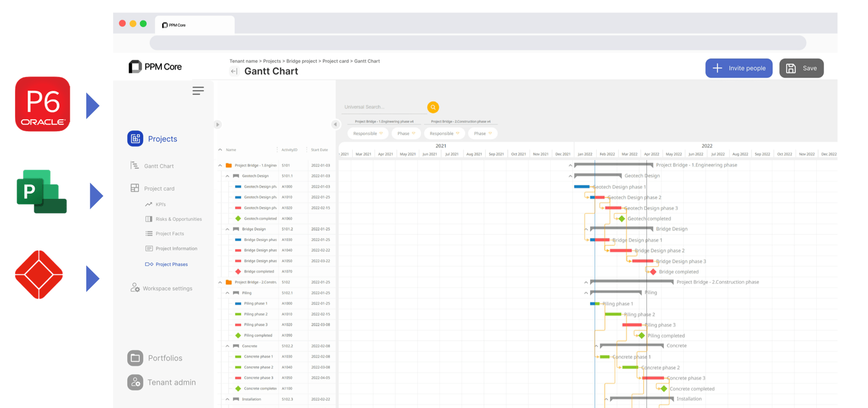This screenshot has width=868, height=408.
Task: Click Piling completed green diamond in chart
Action: [x=642, y=336]
